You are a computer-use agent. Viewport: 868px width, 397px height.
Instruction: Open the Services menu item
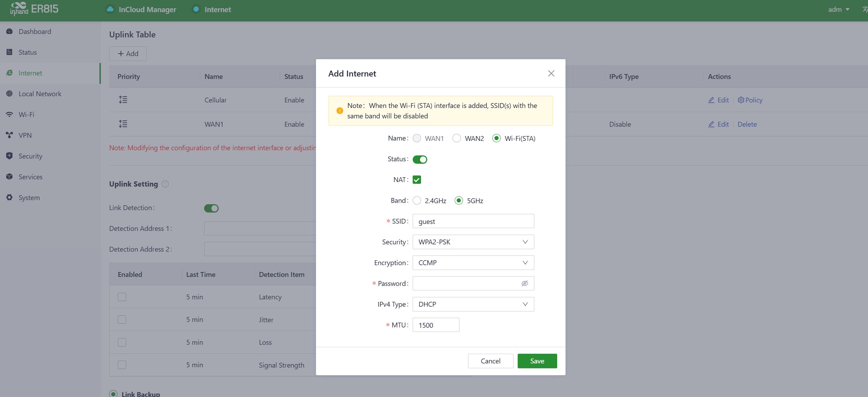30,177
